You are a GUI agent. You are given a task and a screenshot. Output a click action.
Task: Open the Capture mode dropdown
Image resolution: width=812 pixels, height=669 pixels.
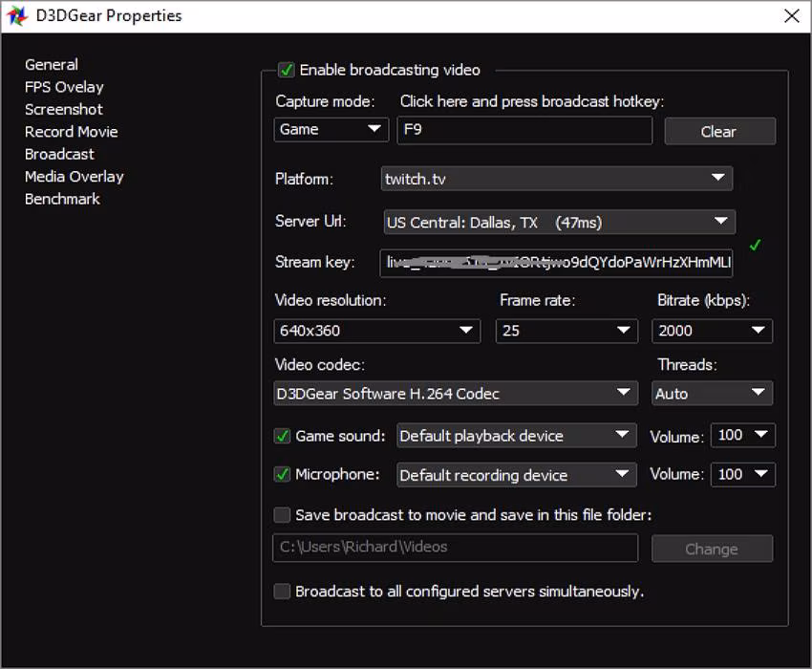click(x=331, y=130)
